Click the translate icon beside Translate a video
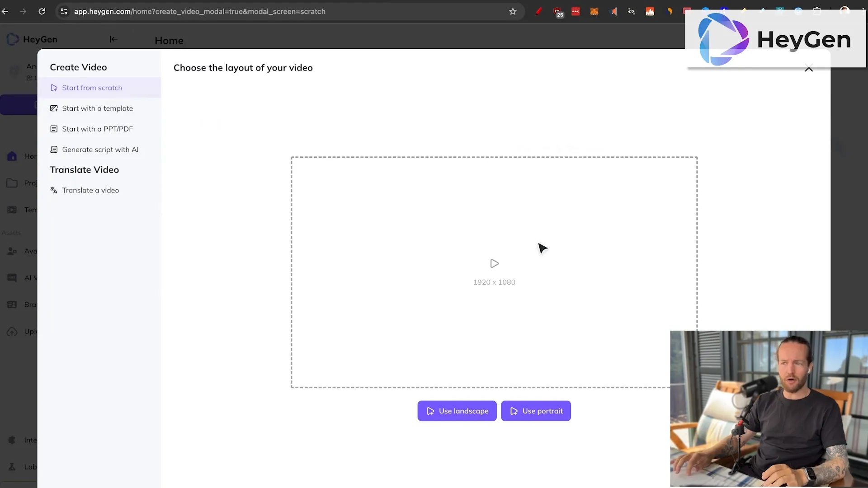The height and width of the screenshot is (488, 868). 54,190
